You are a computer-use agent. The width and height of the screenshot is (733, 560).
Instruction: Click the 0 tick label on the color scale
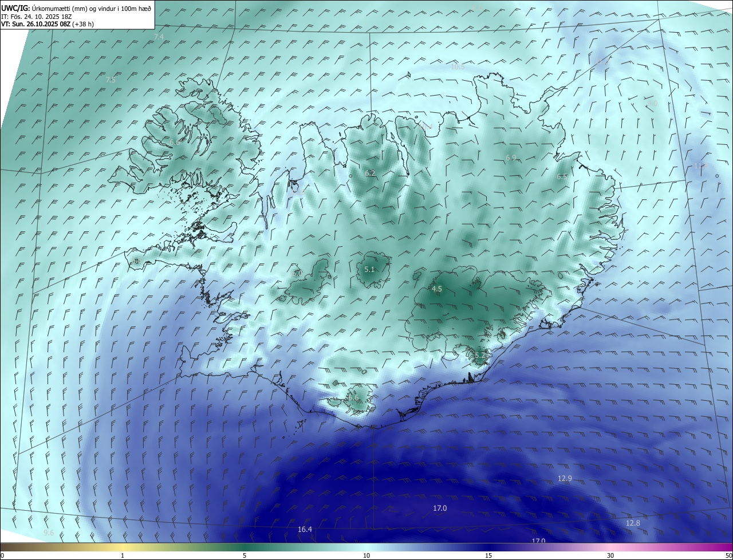(2, 556)
